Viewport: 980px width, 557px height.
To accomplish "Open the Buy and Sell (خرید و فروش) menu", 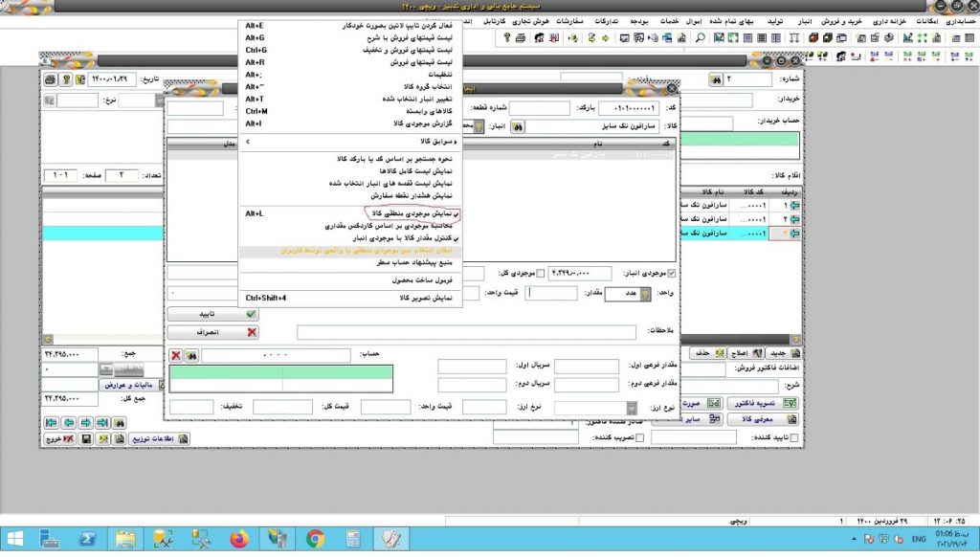I will 840,21.
